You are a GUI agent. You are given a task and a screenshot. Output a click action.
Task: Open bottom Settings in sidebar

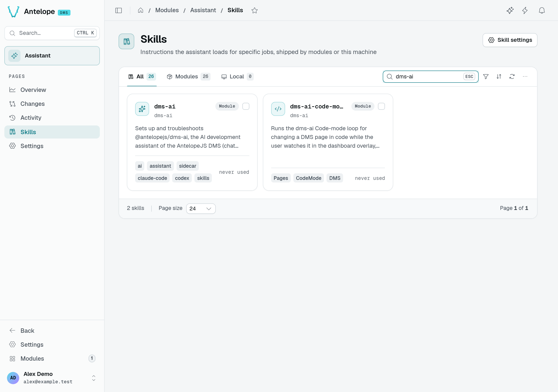[52, 344]
